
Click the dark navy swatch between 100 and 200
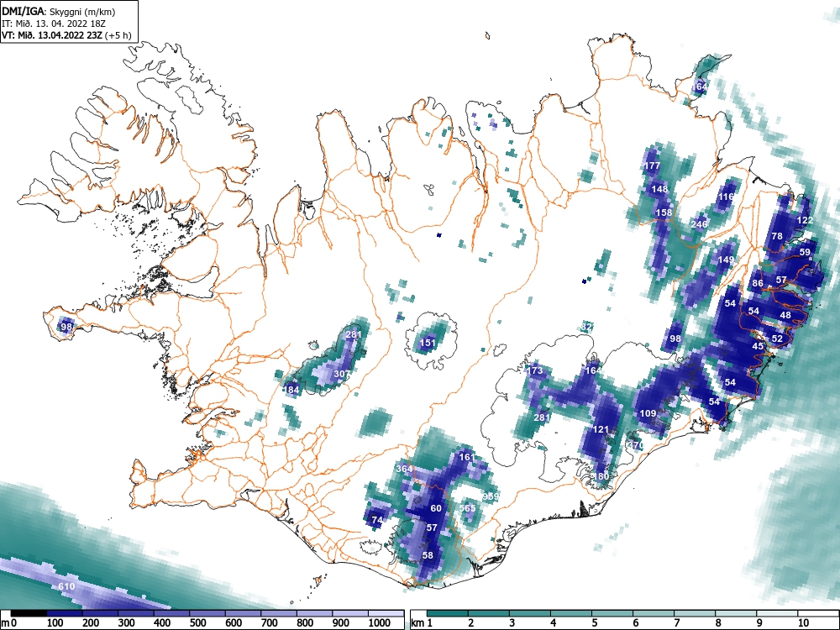[65, 613]
